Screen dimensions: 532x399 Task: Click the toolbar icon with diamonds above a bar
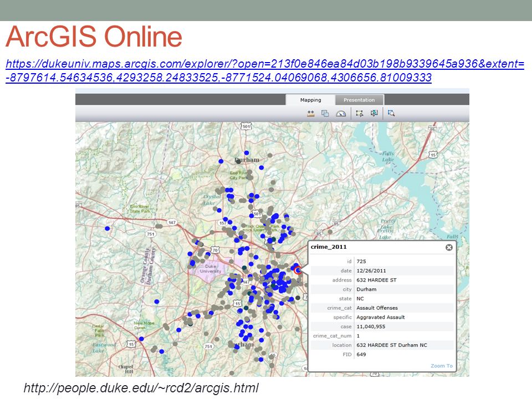point(310,114)
